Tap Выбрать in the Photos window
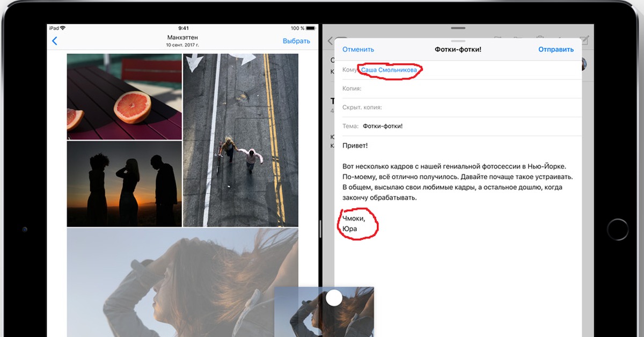This screenshot has height=337, width=644. click(296, 41)
